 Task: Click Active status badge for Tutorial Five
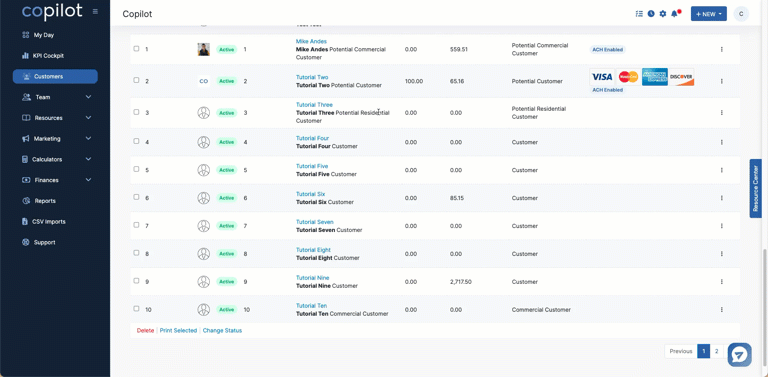click(x=227, y=170)
